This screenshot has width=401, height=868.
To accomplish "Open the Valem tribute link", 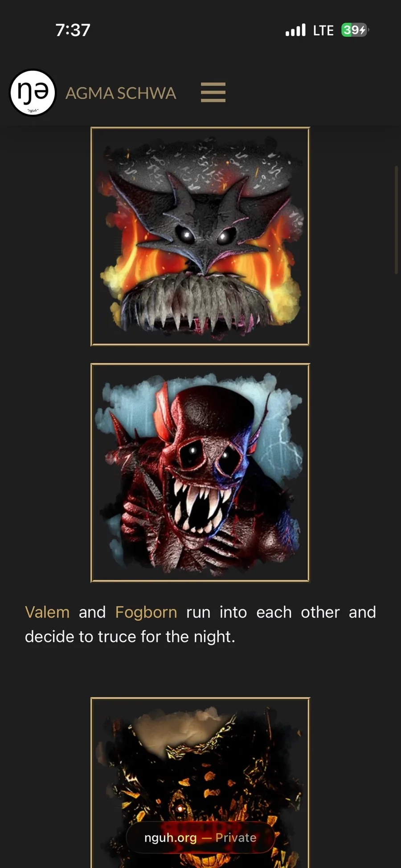I will click(47, 612).
